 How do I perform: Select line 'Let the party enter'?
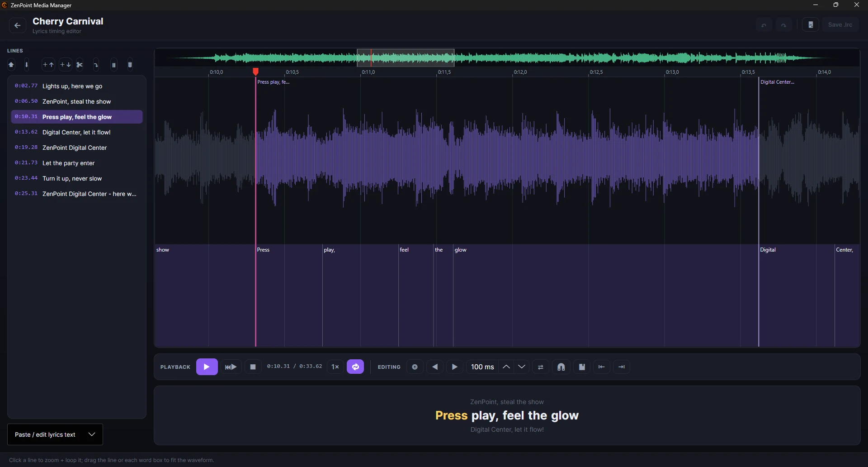click(x=77, y=163)
